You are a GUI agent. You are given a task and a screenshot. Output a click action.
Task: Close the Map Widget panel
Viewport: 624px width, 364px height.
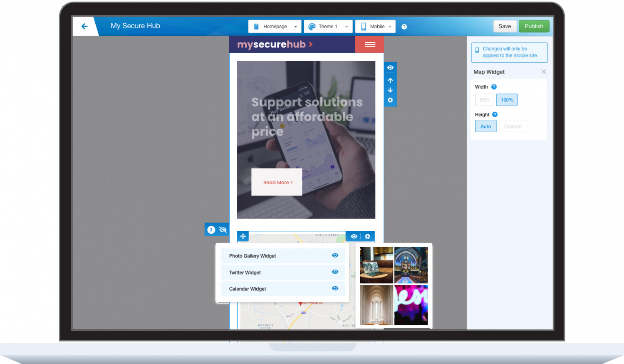pos(544,72)
